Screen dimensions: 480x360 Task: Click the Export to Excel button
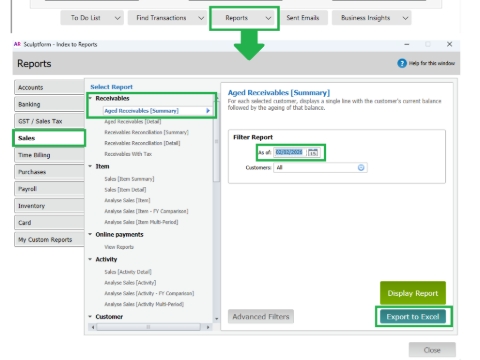point(413,317)
